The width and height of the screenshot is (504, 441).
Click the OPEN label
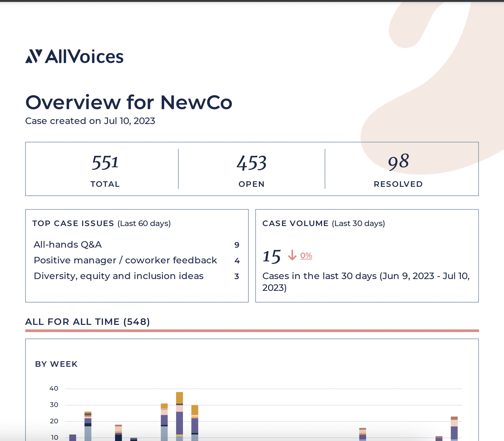pyautogui.click(x=251, y=184)
